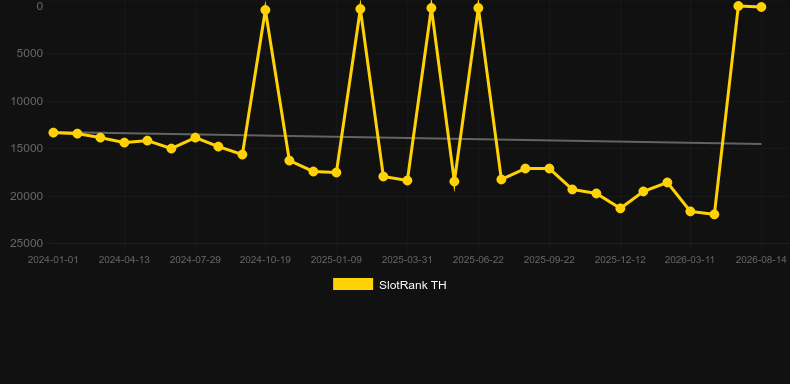This screenshot has width=790, height=384.
Task: Select the last data point at 2026-08-14
Action: pos(761,7)
